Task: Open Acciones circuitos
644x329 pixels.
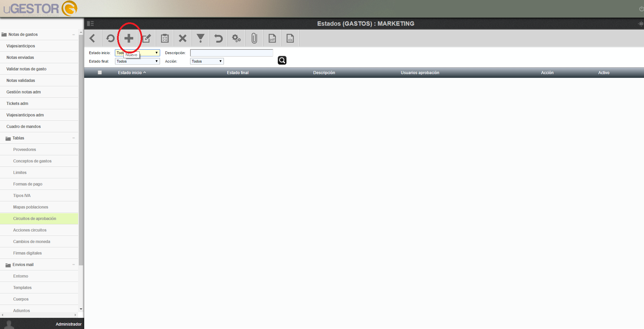Action: (x=39, y=230)
